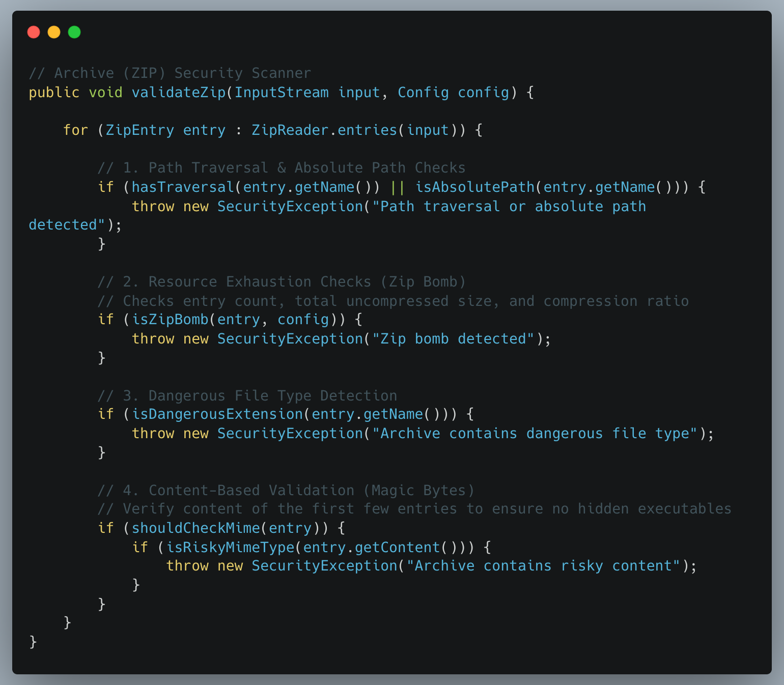Click the Dangerous File Type Detection comment
Image resolution: width=784 pixels, height=685 pixels.
click(247, 396)
